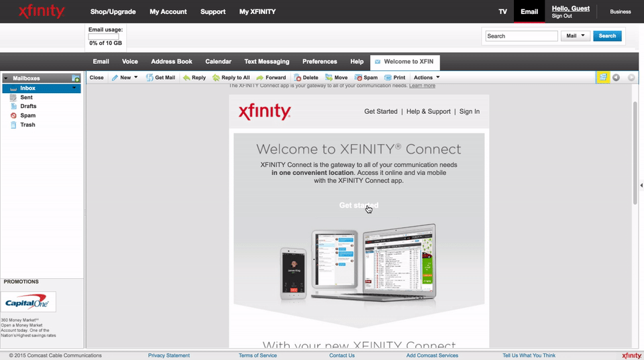Image resolution: width=644 pixels, height=360 pixels.
Task: Click the Spam folder icon in sidebar
Action: [x=13, y=115]
